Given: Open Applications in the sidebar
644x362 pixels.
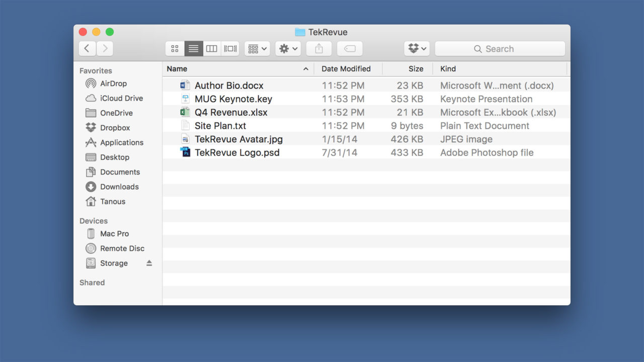Looking at the screenshot, I should coord(122,142).
